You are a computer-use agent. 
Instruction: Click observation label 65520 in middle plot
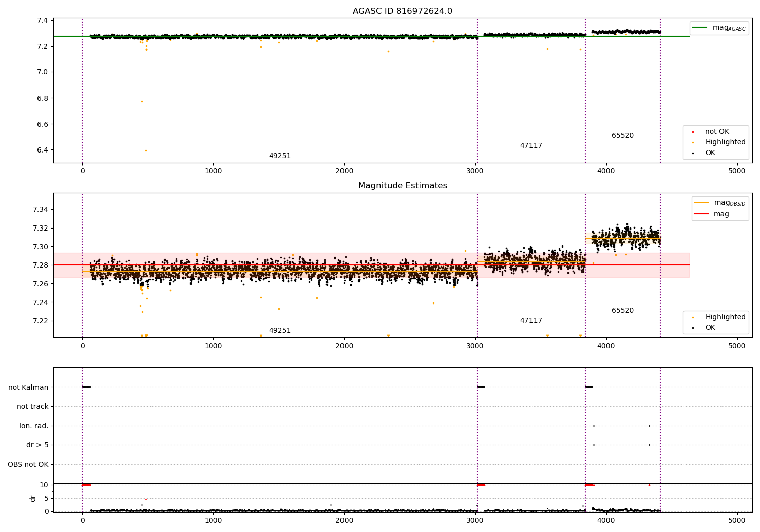[x=623, y=311]
